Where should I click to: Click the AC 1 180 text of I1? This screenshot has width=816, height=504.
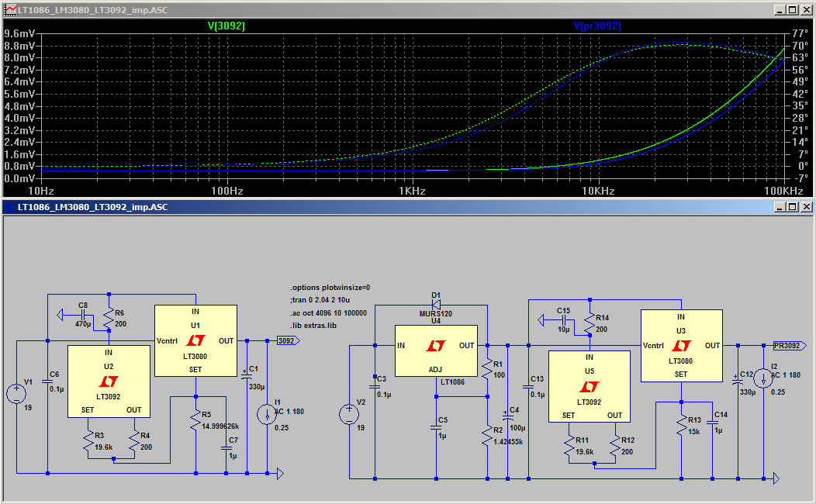(289, 412)
